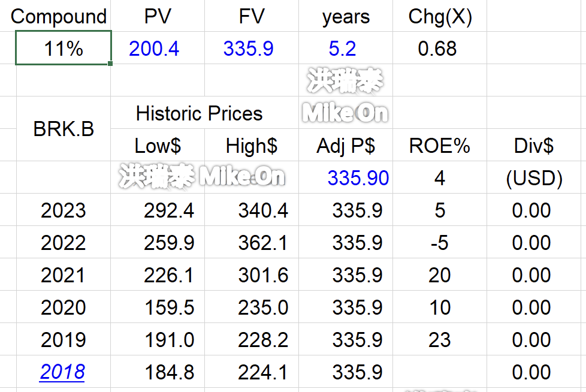
Task: Click the PV value 200.4
Action: click(x=154, y=49)
